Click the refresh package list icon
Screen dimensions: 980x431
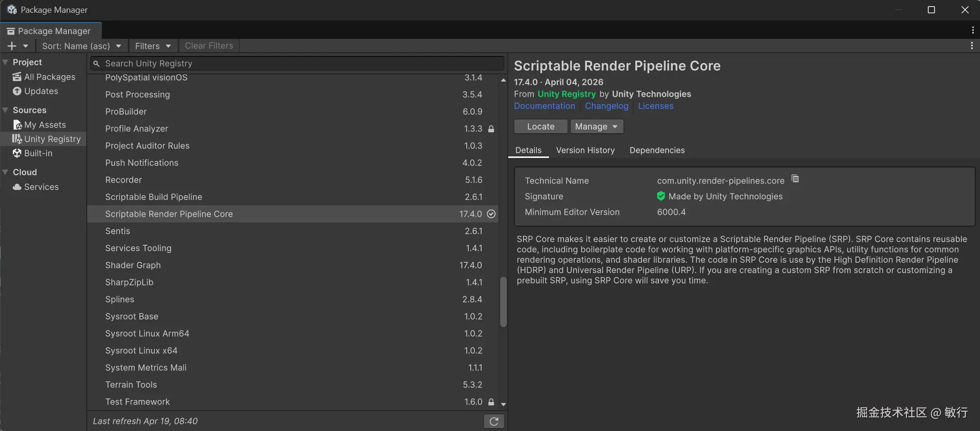point(494,421)
